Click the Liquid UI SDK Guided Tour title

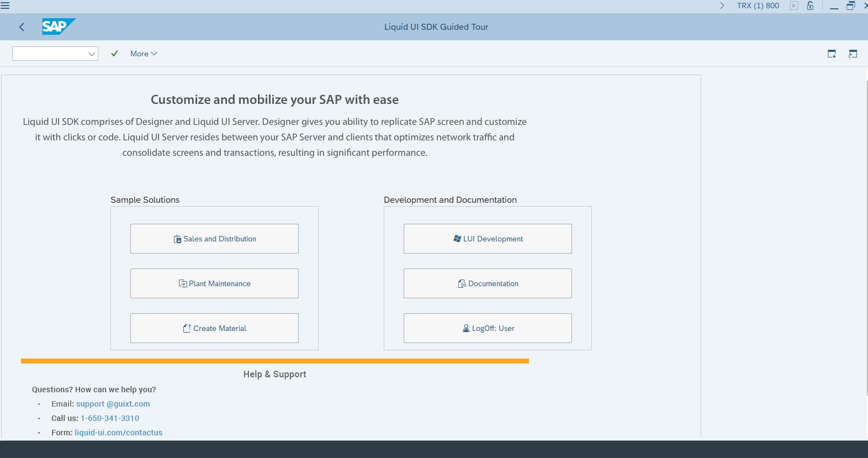[x=436, y=27]
